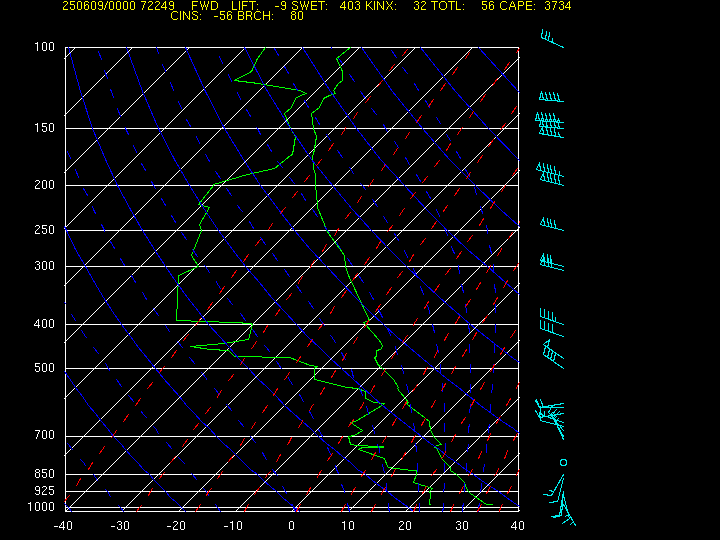
Task: Click the wind barb at 250 mb level
Action: point(552,225)
